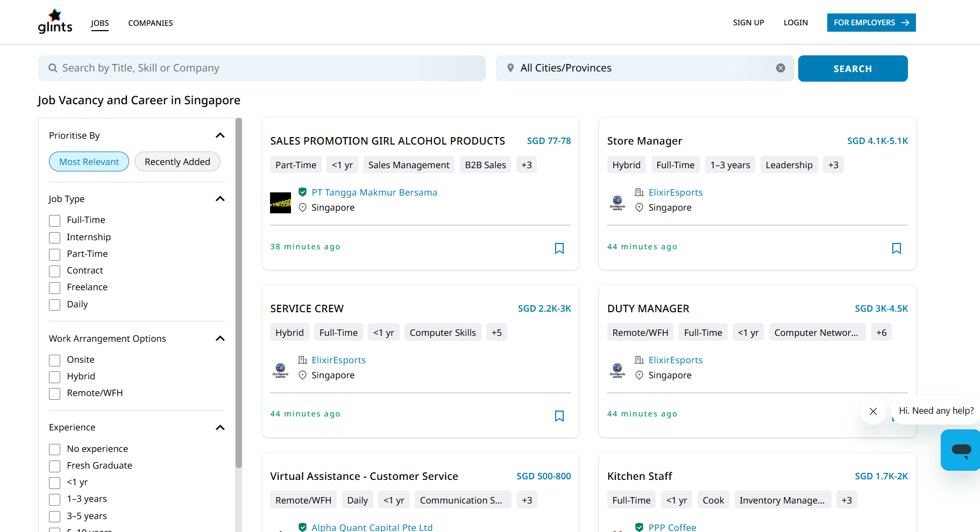Open the Jobs tab

coord(100,23)
